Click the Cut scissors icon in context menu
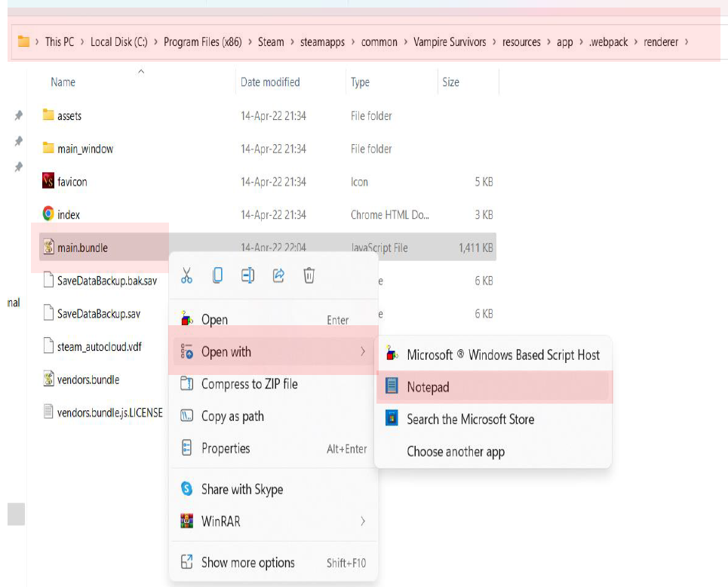This screenshot has height=587, width=728. point(186,275)
